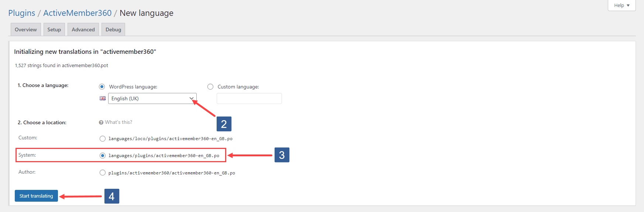Click path languages/plugins/activemember360-en_GB.po
644x212 pixels.
pyautogui.click(x=164, y=156)
